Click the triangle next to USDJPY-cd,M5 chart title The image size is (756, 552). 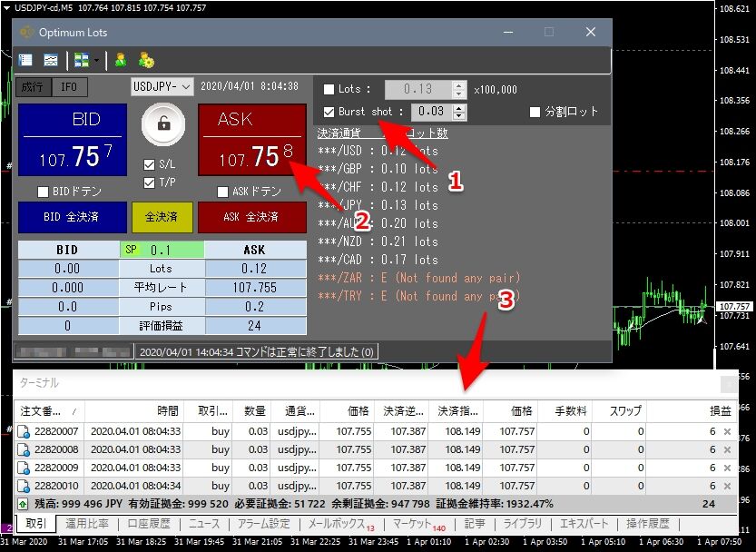(x=6, y=8)
